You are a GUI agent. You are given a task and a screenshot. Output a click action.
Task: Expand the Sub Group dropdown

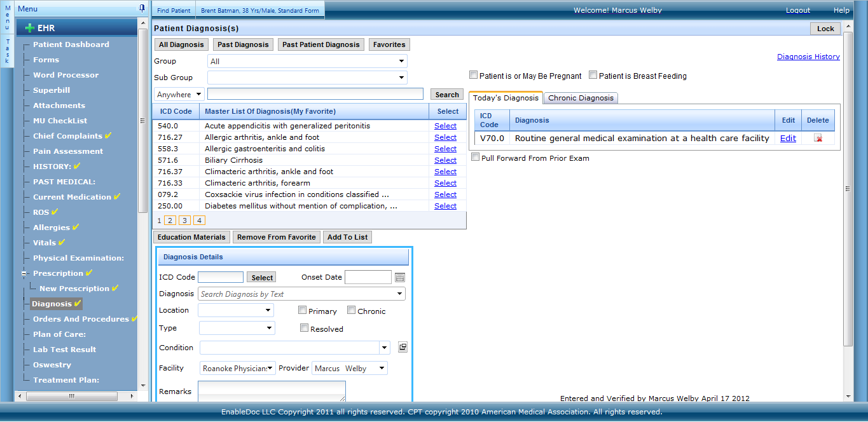(x=307, y=78)
